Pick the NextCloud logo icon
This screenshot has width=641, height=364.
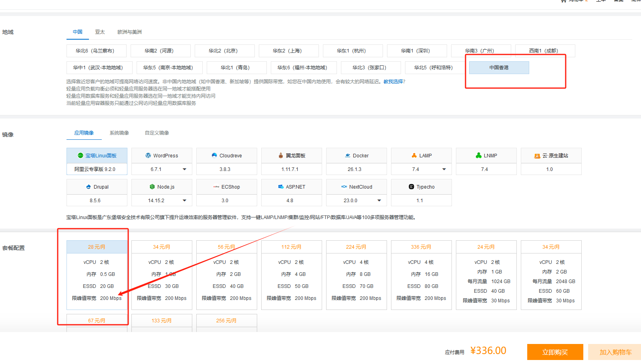click(x=344, y=187)
